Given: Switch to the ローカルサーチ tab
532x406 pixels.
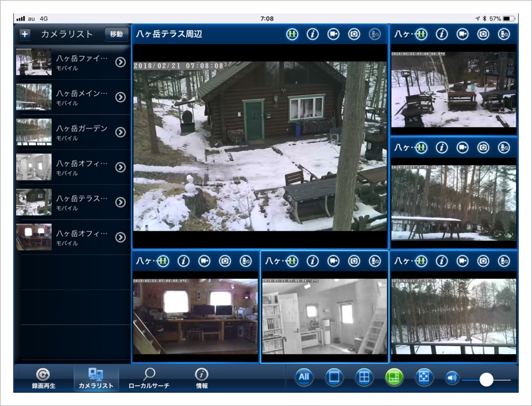Looking at the screenshot, I should click(x=149, y=378).
